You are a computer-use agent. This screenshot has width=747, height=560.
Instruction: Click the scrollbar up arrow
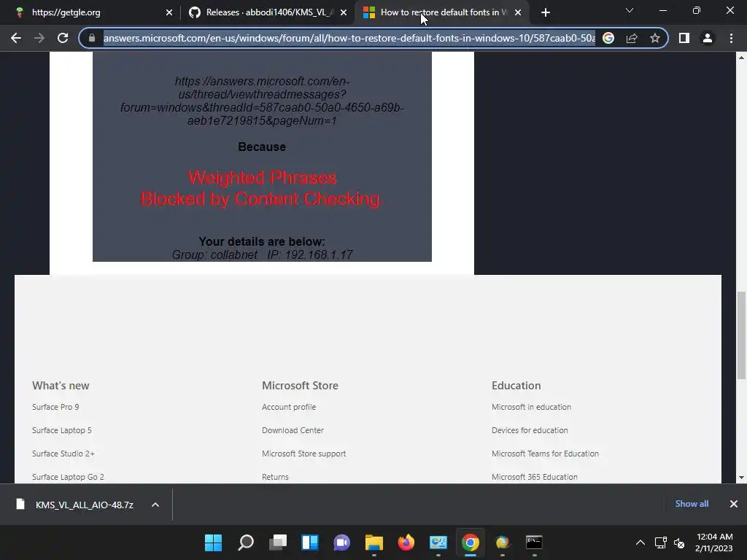[x=741, y=58]
